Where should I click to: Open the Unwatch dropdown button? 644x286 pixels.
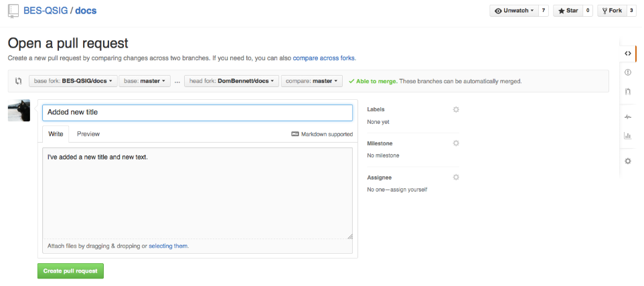[514, 11]
